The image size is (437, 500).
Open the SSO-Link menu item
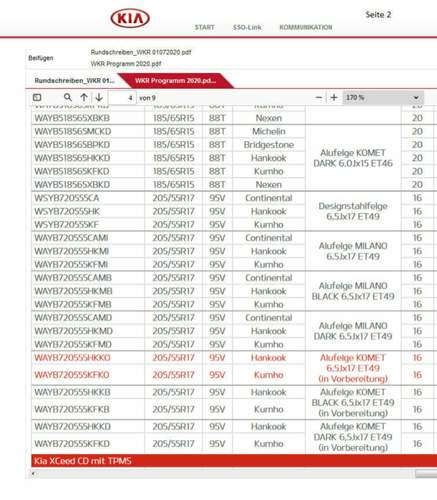(247, 27)
